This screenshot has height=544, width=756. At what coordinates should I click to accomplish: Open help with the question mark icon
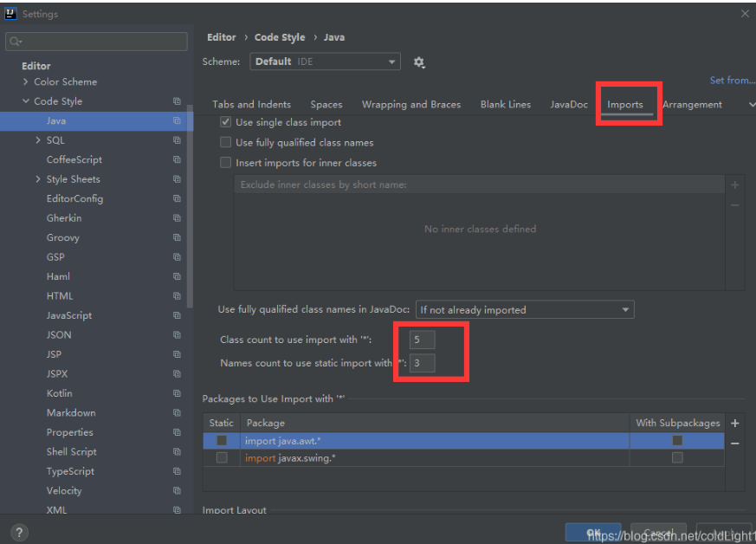pyautogui.click(x=19, y=533)
